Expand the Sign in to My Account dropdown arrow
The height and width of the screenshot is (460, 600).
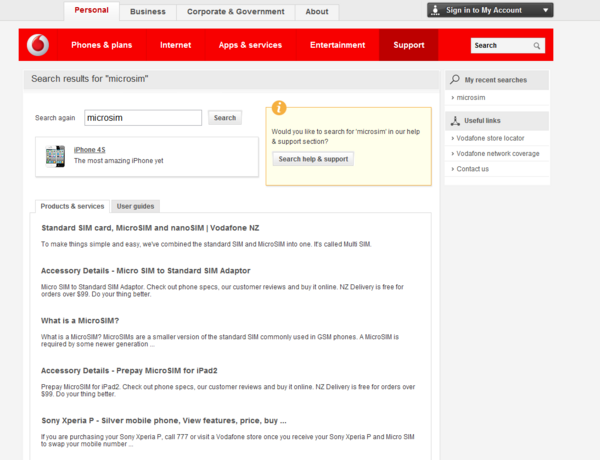[x=546, y=10]
